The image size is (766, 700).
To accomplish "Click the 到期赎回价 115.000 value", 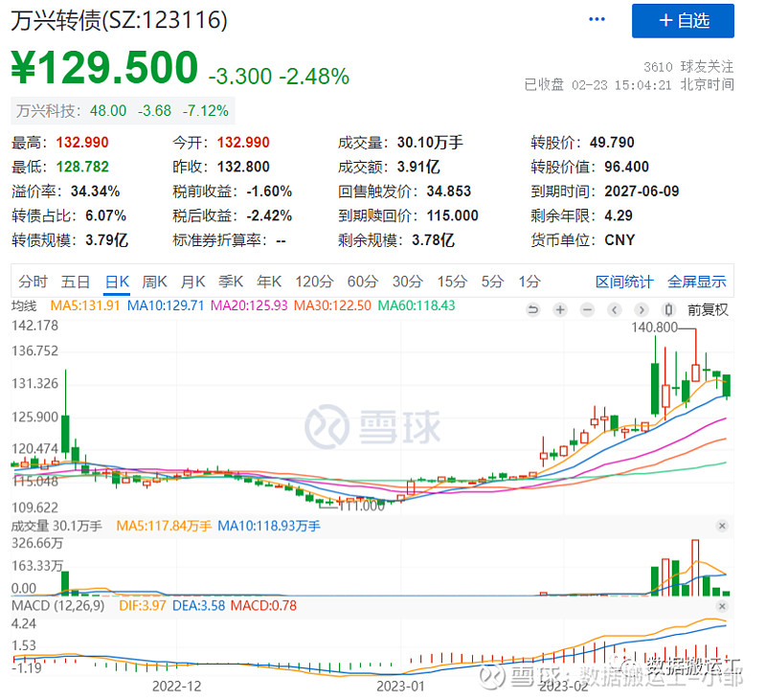I will click(x=452, y=215).
